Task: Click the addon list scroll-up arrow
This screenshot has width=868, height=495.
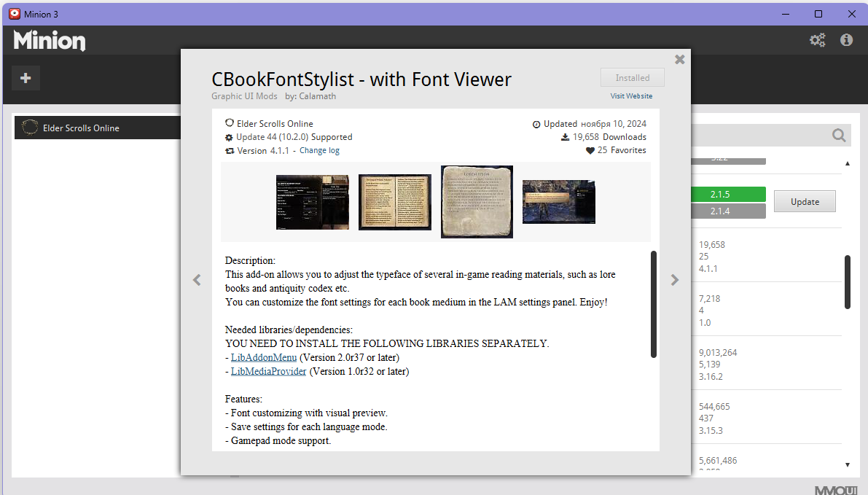Action: [848, 163]
